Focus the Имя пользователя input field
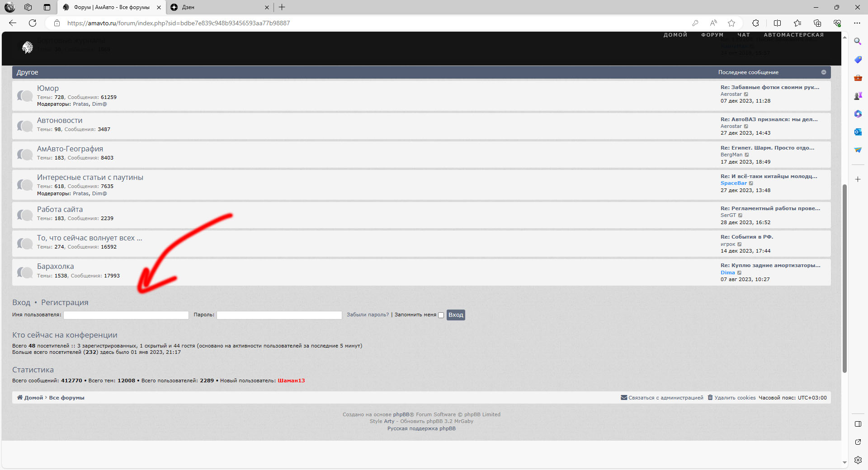 coord(126,315)
